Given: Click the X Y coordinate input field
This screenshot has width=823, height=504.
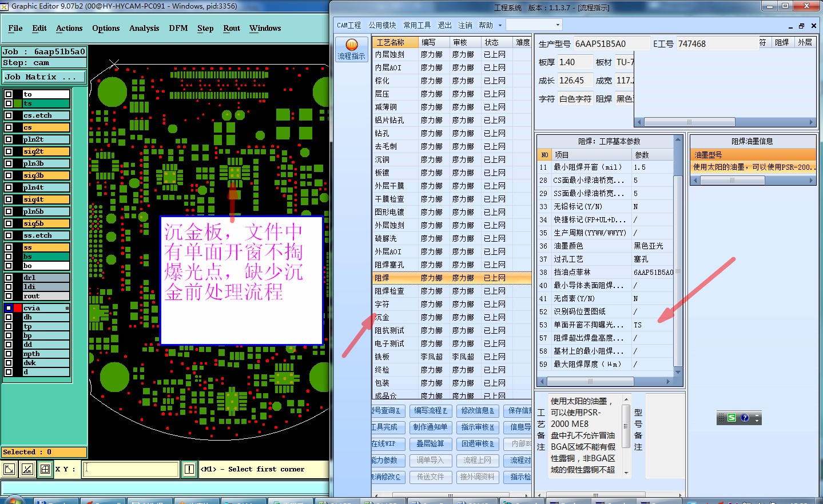Looking at the screenshot, I should coord(132,470).
